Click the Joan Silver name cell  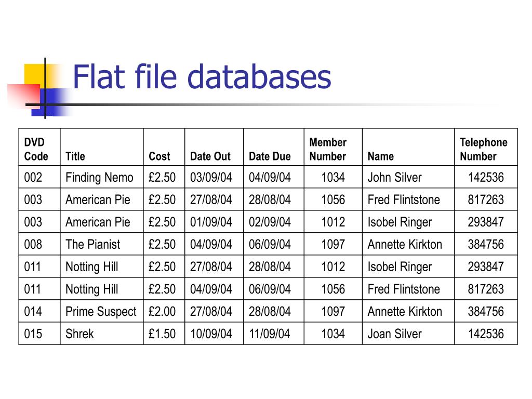pos(408,334)
